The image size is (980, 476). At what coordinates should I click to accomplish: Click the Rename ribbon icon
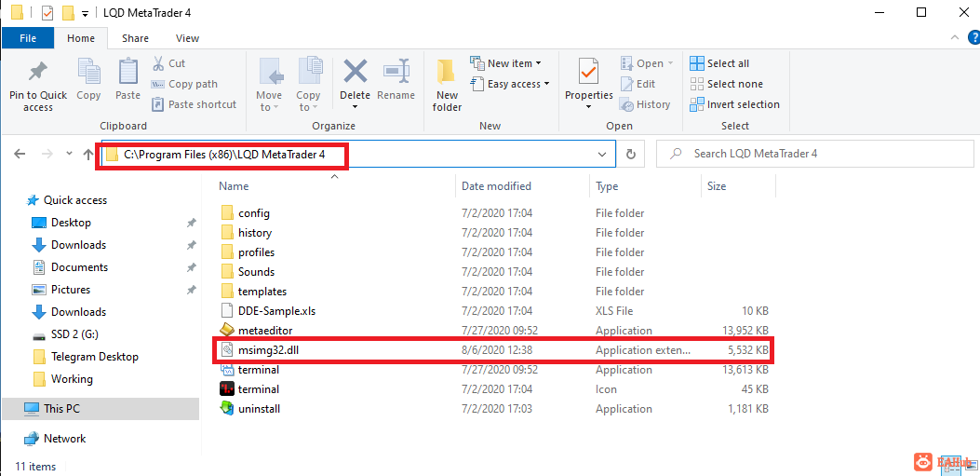396,72
